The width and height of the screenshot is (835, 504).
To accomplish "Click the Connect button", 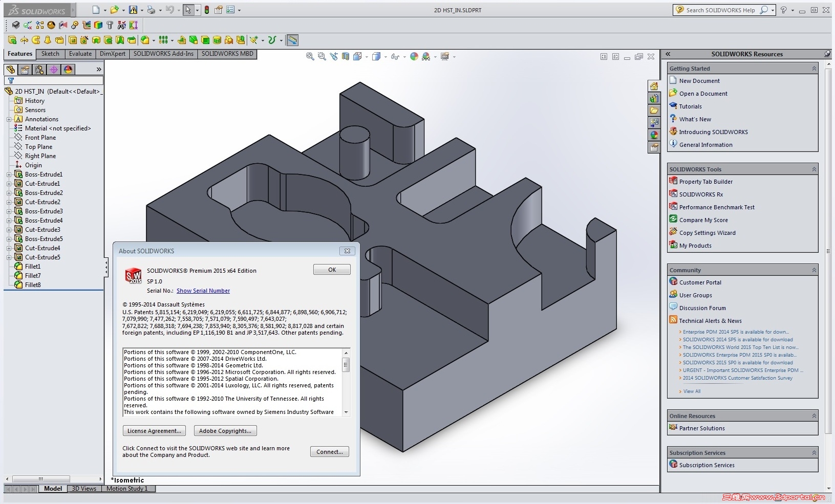I will pos(330,452).
